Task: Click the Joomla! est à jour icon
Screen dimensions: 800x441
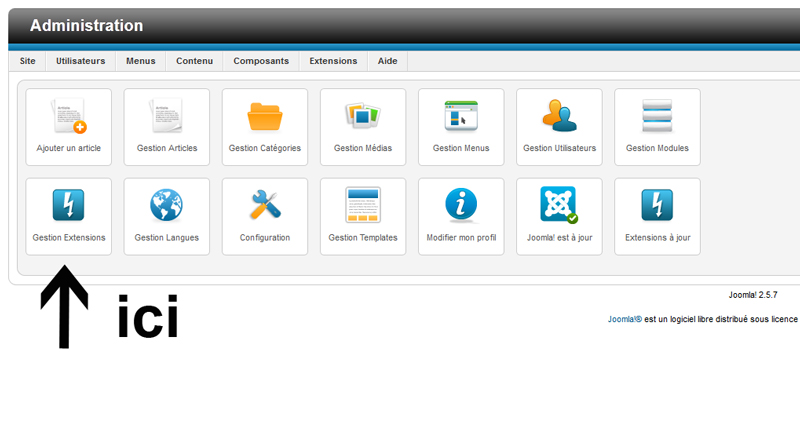Action: pos(559,207)
